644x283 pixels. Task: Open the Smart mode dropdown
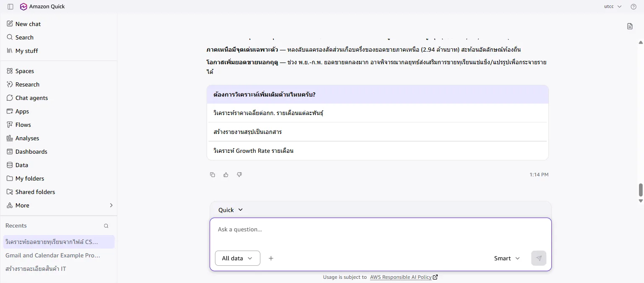point(507,258)
